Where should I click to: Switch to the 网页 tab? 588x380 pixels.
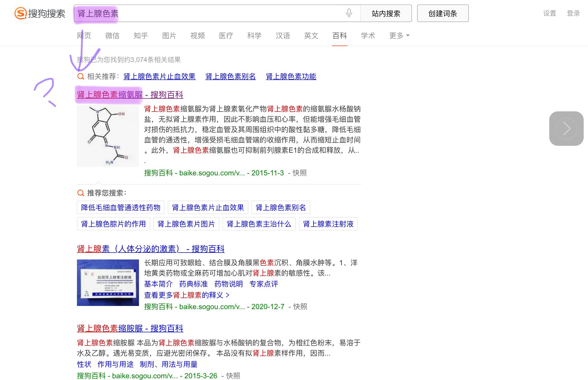[84, 36]
